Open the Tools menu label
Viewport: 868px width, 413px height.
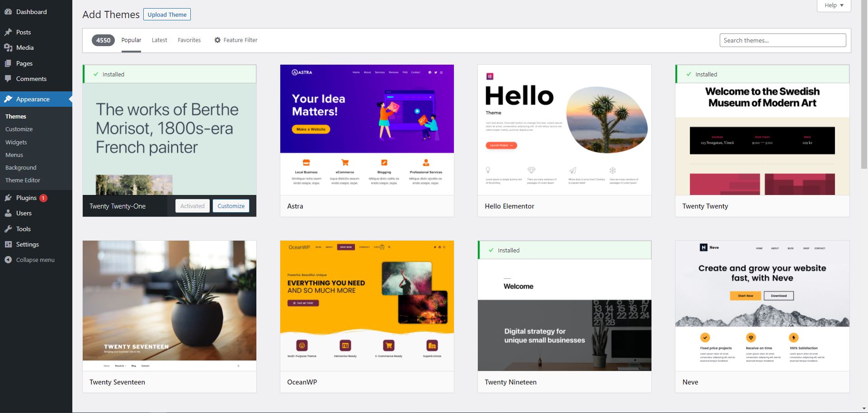(x=24, y=229)
